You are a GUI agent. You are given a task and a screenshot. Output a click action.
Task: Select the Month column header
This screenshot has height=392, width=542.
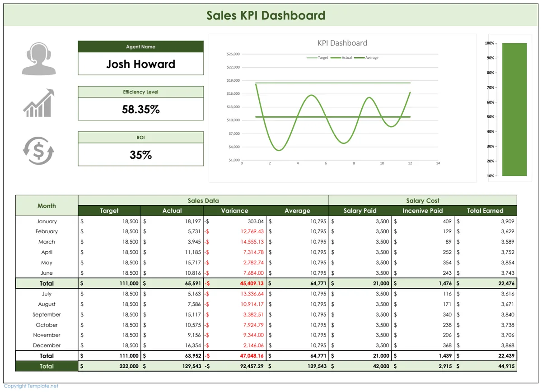47,206
